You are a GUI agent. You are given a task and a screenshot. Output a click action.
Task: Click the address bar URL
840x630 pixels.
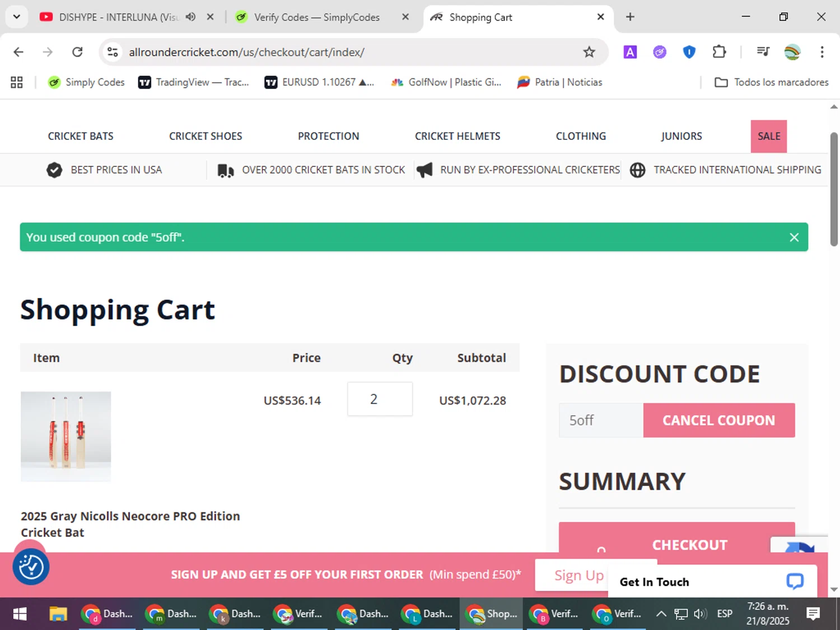click(x=246, y=52)
